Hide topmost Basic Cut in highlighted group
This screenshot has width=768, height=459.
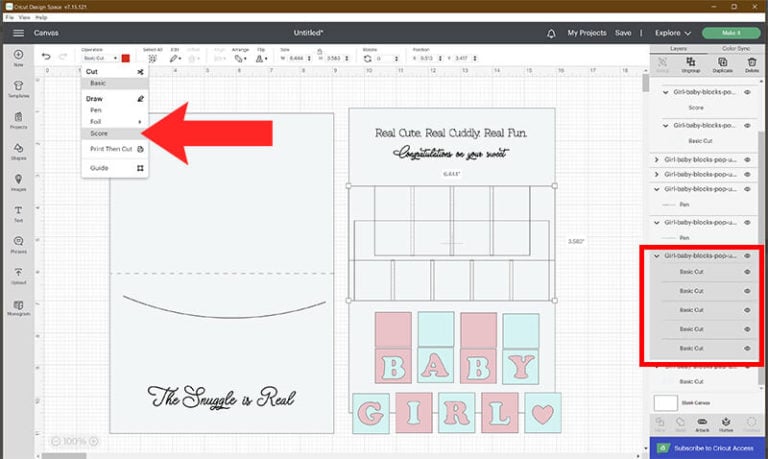click(x=747, y=272)
